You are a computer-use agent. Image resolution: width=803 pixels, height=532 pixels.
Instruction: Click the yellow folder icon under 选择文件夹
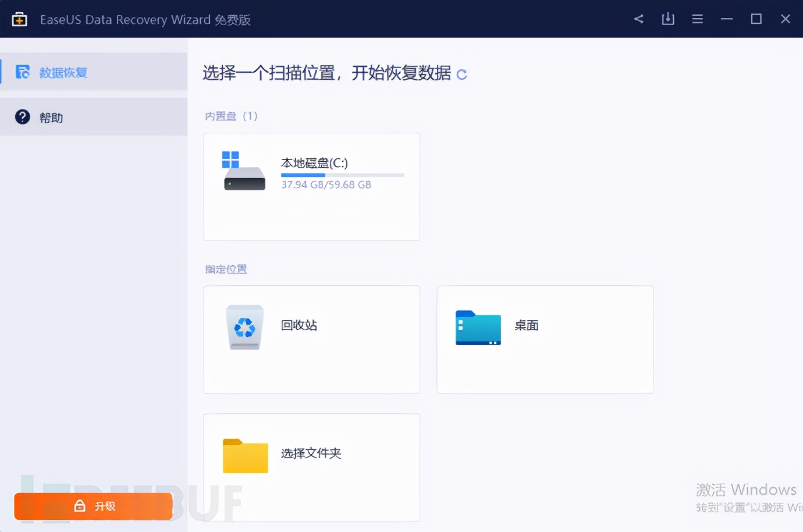click(x=244, y=456)
